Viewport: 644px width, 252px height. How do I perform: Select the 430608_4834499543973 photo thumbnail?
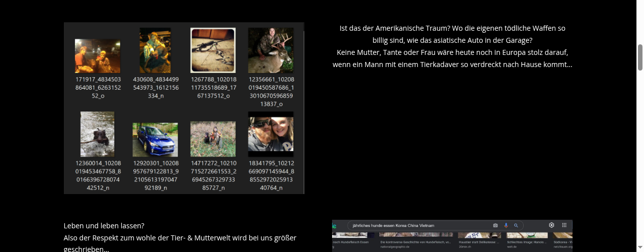(155, 50)
